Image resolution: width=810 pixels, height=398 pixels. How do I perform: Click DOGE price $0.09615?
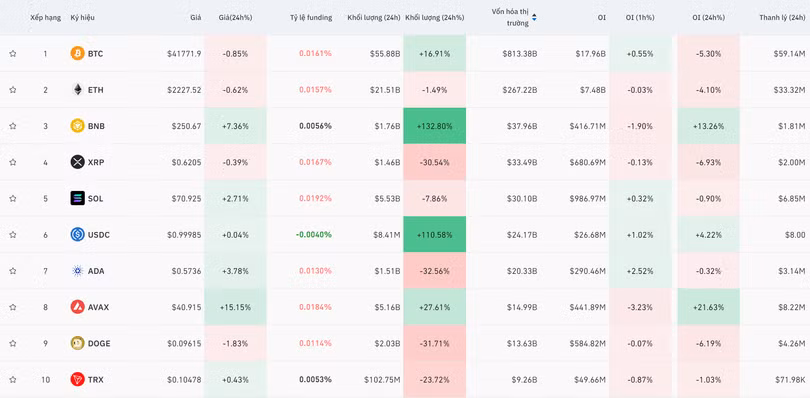click(x=184, y=343)
